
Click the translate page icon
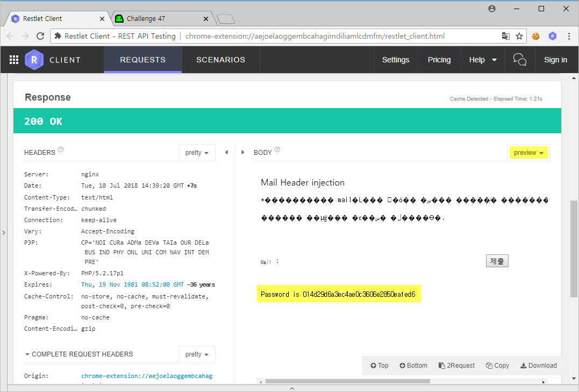pyautogui.click(x=505, y=36)
